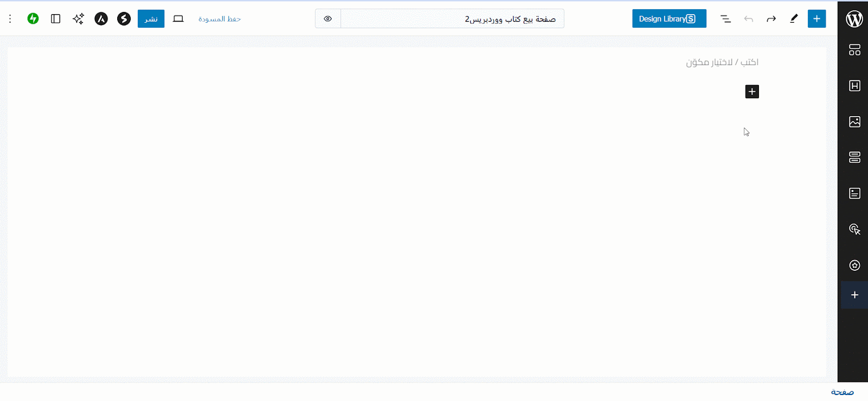
Task: Expand the document overview list
Action: coord(725,18)
